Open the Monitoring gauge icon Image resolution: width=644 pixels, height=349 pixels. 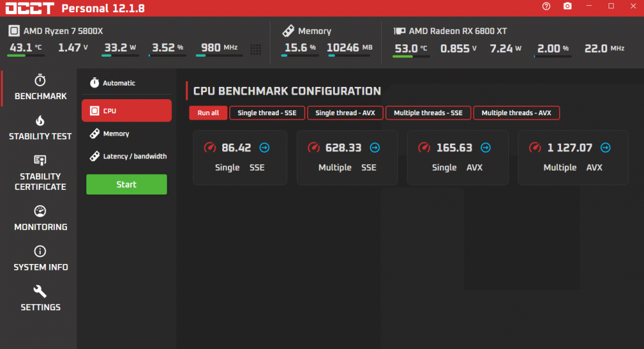click(40, 211)
